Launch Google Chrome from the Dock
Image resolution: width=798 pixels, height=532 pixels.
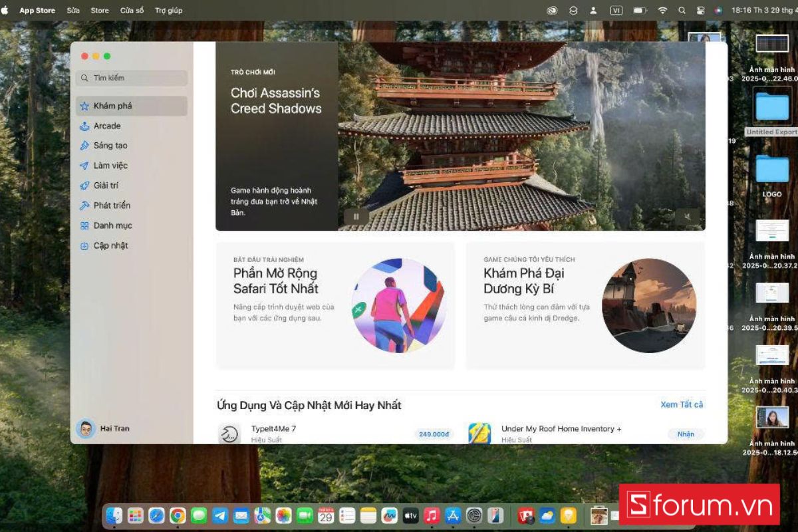pos(178,515)
